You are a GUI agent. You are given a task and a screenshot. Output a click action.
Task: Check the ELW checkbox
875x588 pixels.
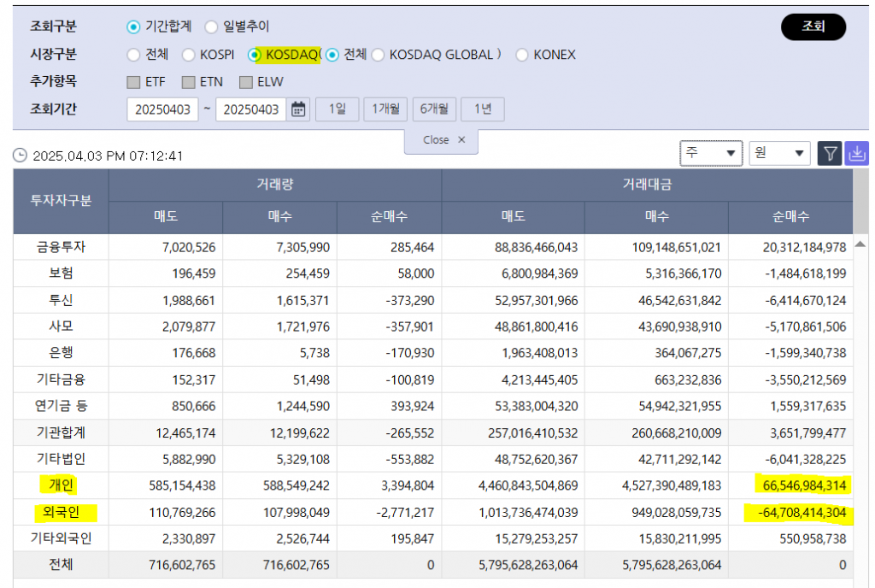246,82
